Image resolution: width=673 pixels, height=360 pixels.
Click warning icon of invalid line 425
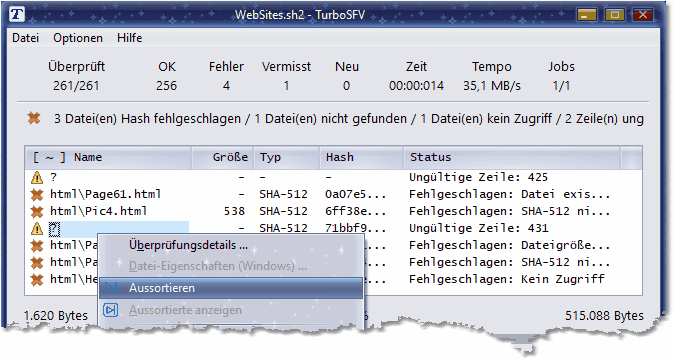coord(37,177)
